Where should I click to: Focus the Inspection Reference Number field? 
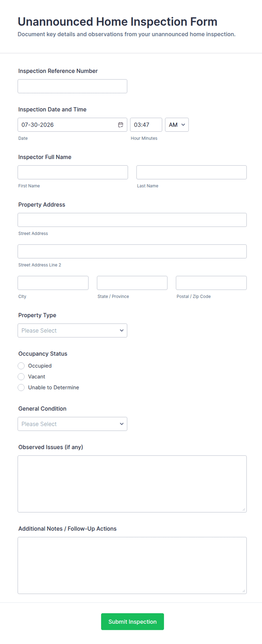coord(72,86)
